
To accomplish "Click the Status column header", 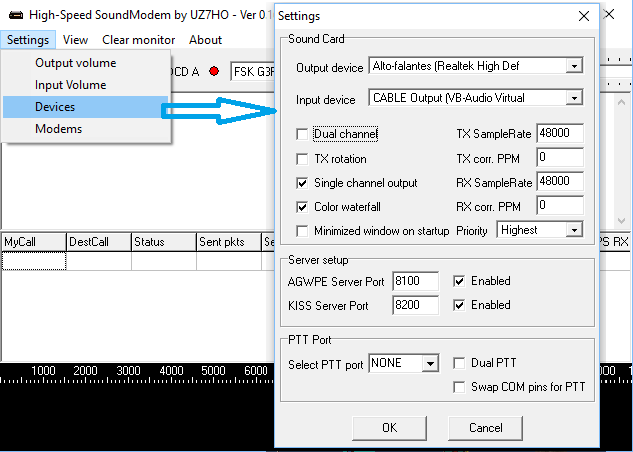I will coord(164,242).
